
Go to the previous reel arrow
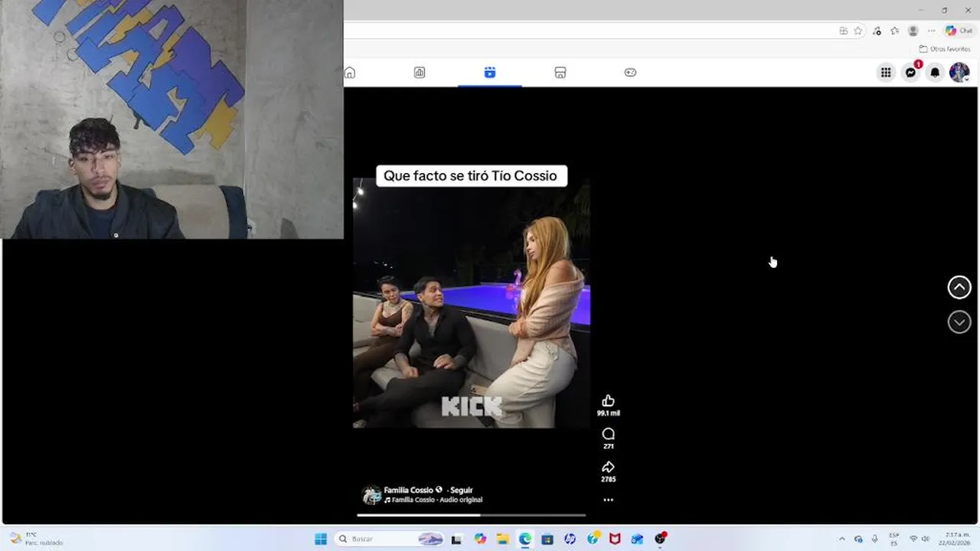tap(959, 287)
